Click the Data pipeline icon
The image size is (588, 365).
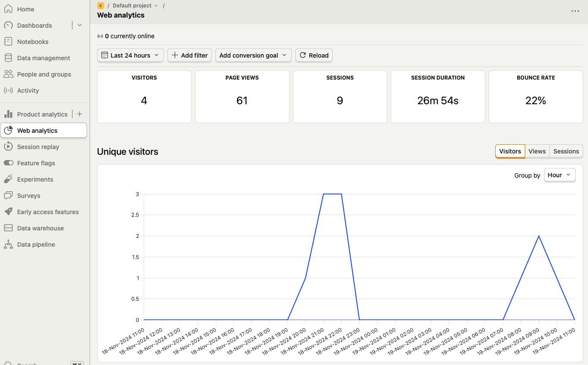[x=8, y=245]
